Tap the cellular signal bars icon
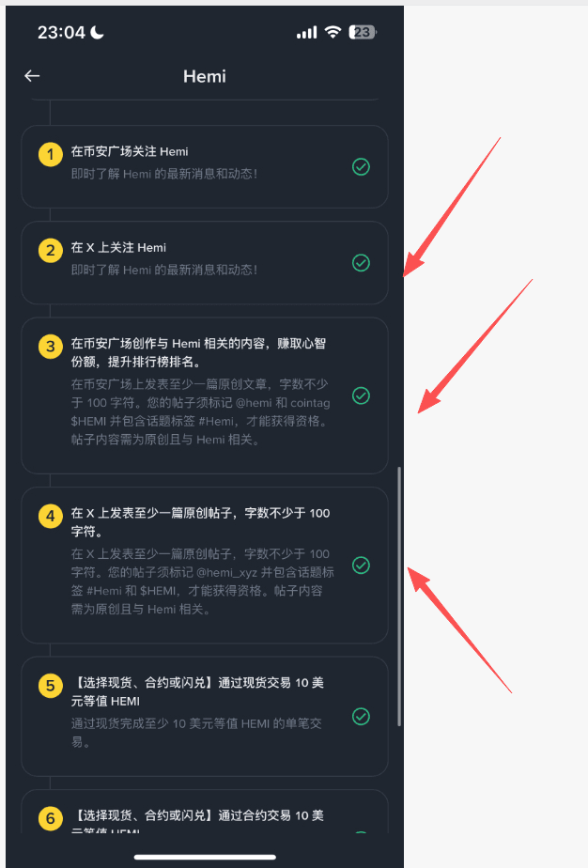Screen dimensions: 588x868 tap(307, 33)
